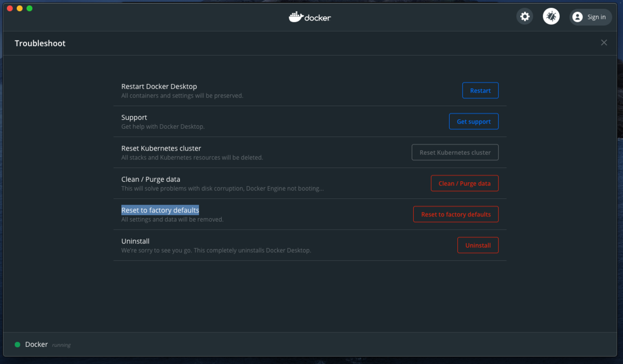Click highlighted 'Reset to factory defaults' heading

tap(160, 210)
